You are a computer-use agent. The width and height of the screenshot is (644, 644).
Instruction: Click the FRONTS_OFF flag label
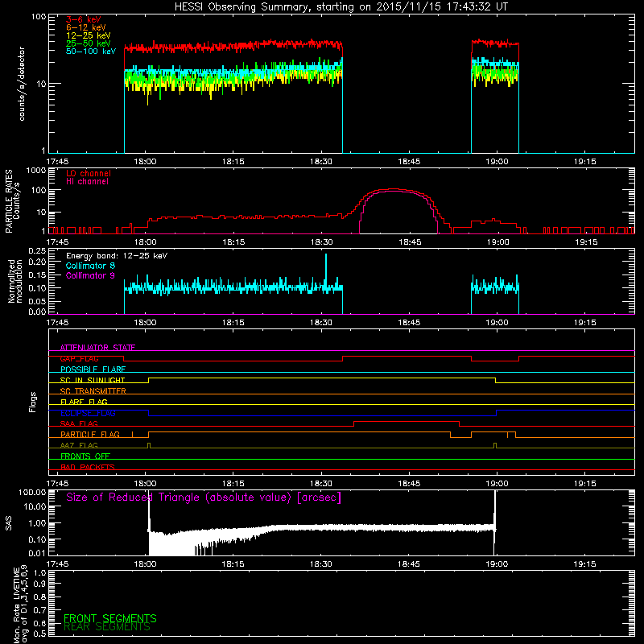point(85,456)
